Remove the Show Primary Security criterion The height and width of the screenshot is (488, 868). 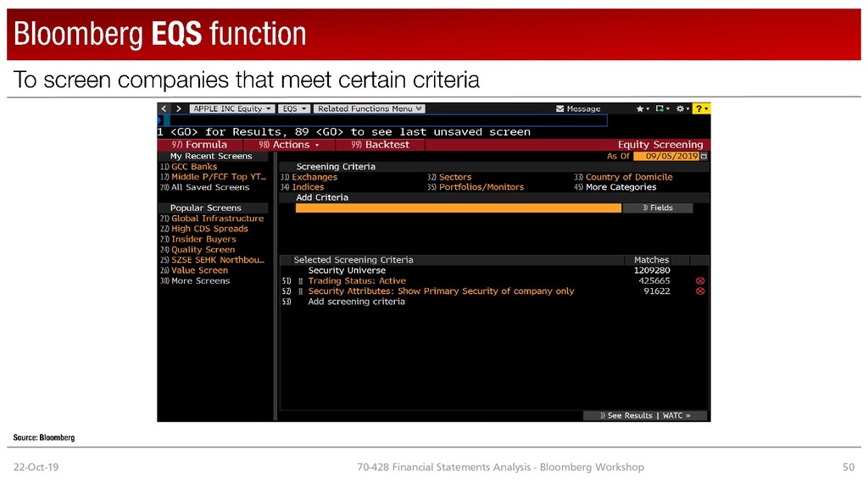click(700, 291)
